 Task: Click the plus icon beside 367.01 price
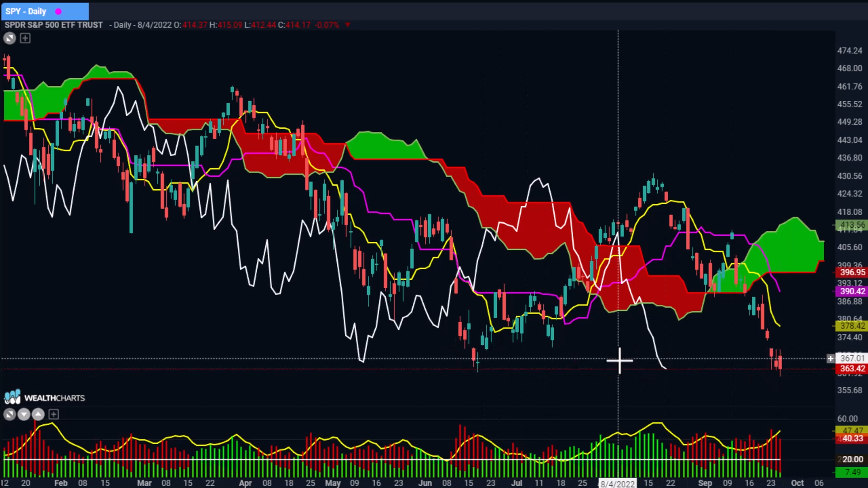pyautogui.click(x=830, y=358)
